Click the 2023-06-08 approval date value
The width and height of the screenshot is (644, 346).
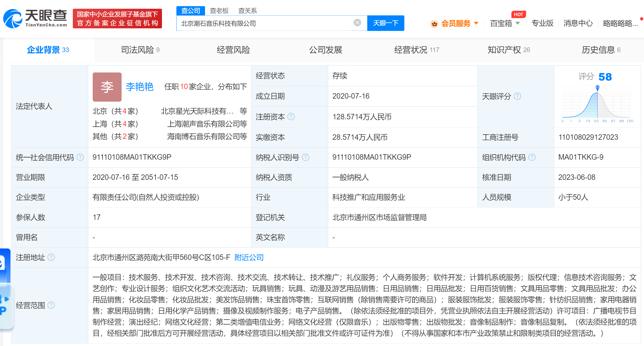pyautogui.click(x=577, y=177)
